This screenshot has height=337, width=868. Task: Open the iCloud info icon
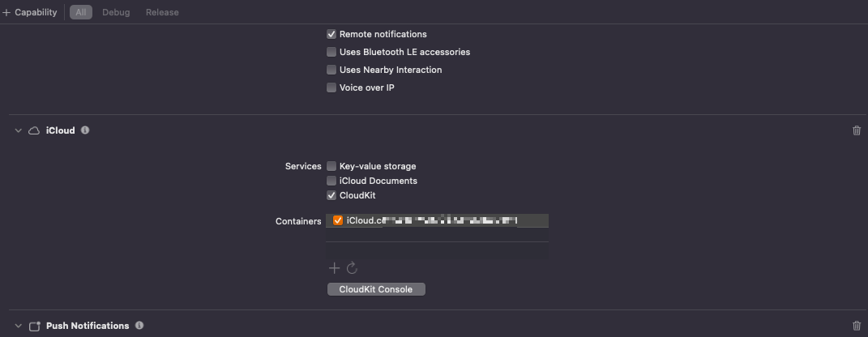click(x=85, y=130)
